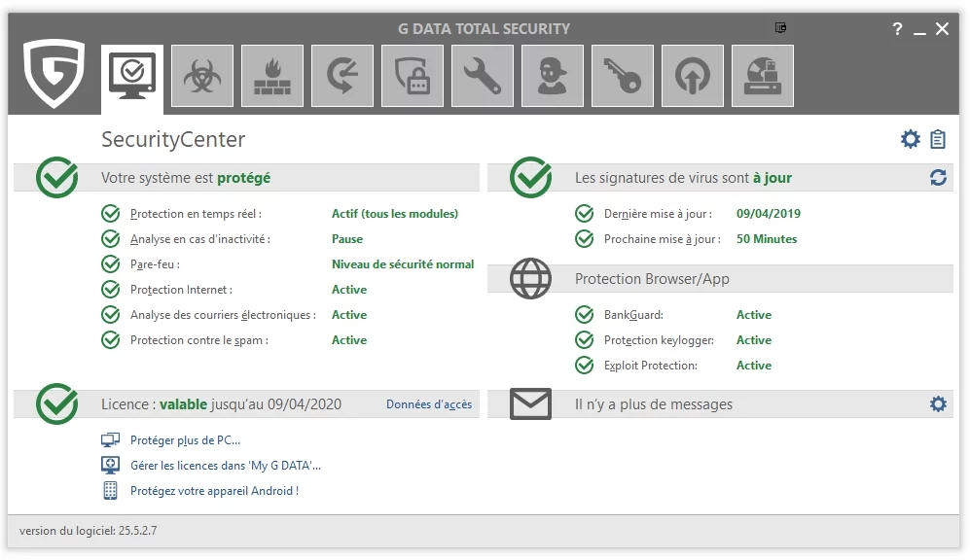Open BankGuard options
This screenshot has height=560, width=970.
click(x=633, y=315)
